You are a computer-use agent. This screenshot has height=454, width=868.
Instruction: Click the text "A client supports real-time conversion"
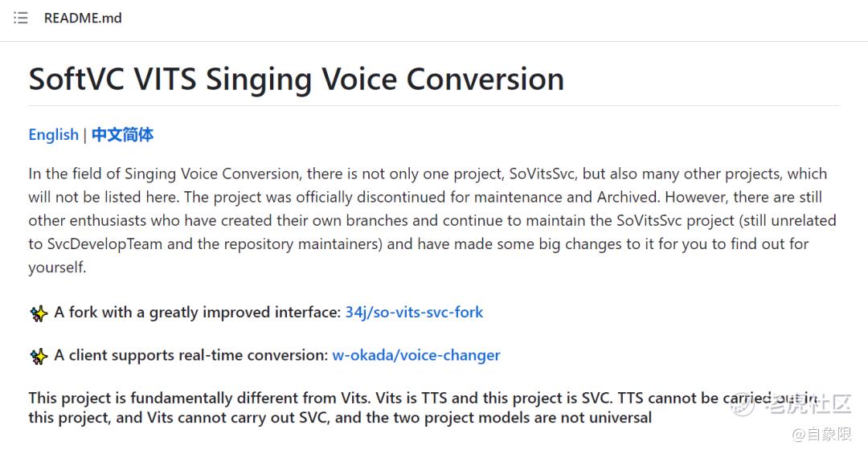[x=190, y=354]
